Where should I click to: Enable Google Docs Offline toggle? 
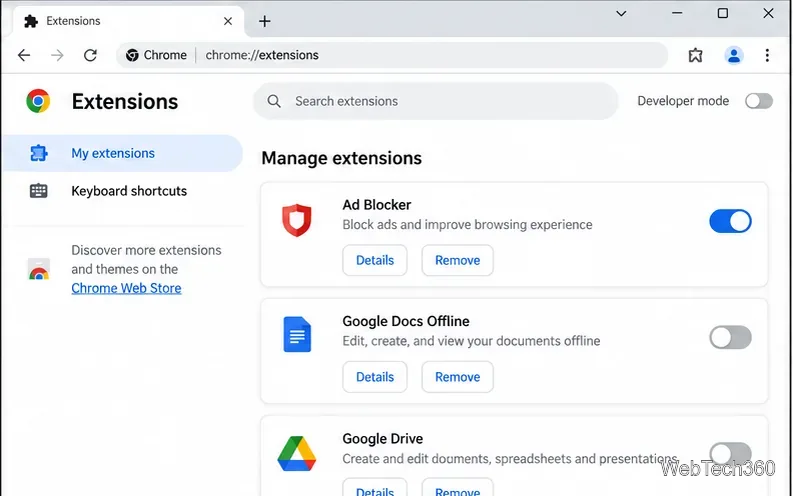point(730,338)
